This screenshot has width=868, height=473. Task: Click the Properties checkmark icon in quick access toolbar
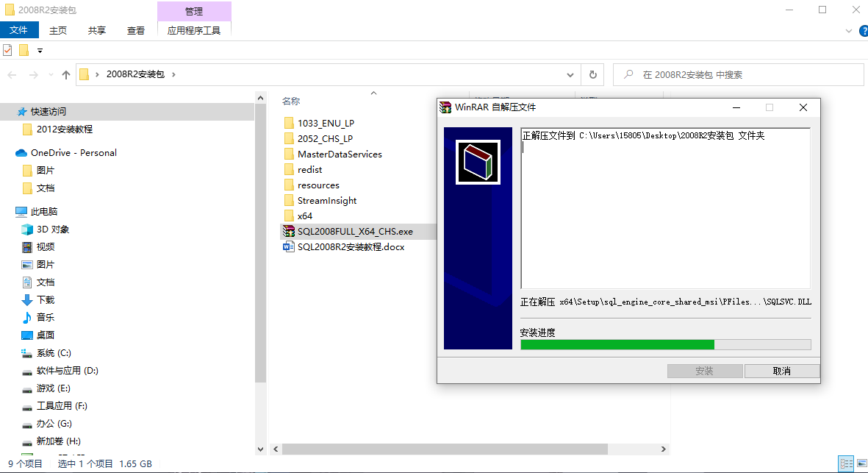click(7, 51)
